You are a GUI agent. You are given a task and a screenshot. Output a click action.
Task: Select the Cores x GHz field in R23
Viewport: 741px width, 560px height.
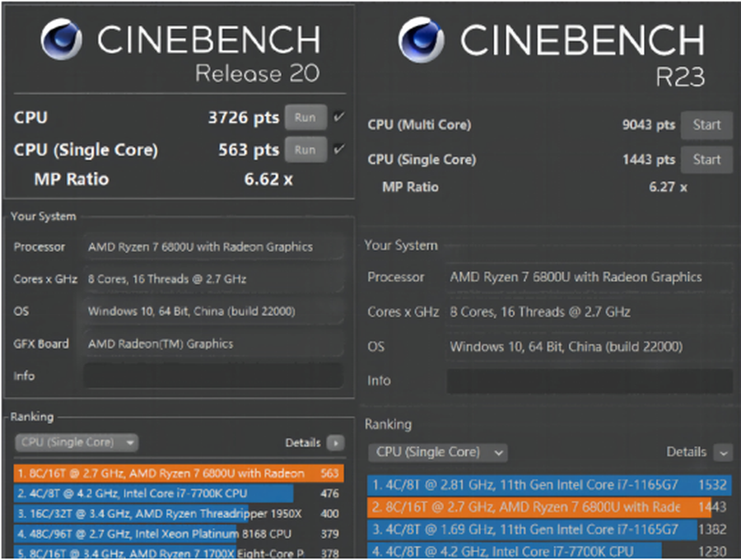[x=590, y=312]
